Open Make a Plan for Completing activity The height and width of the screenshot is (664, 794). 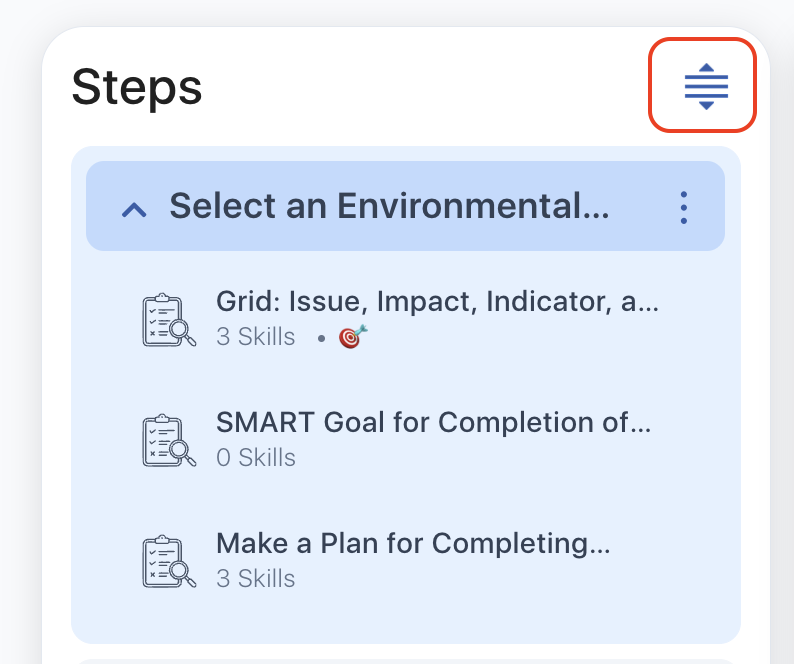point(413,544)
